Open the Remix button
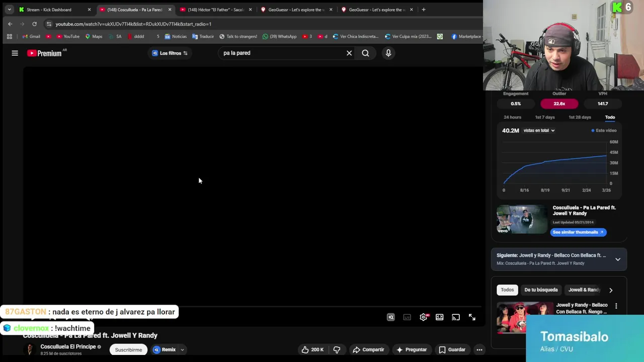This screenshot has width=644, height=362. (165, 349)
